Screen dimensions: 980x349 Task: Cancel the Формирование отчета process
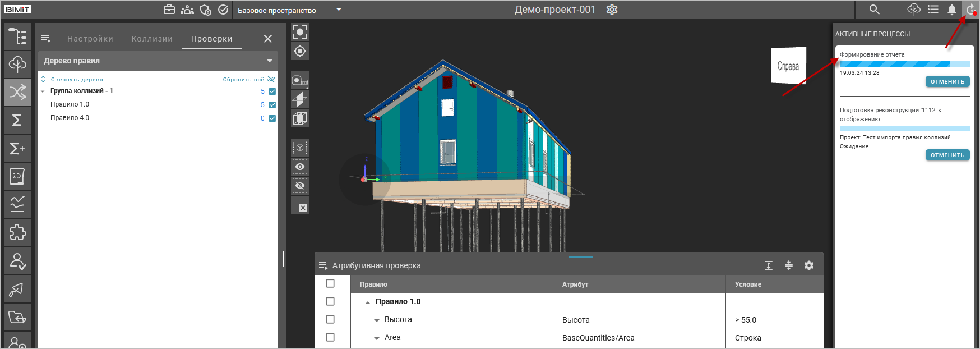coord(947,82)
